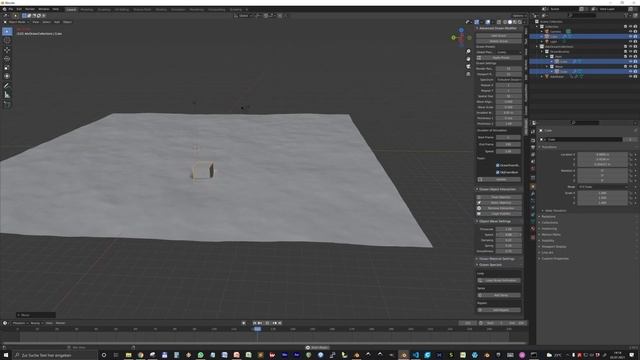Click the Add Ocean button

499,36
